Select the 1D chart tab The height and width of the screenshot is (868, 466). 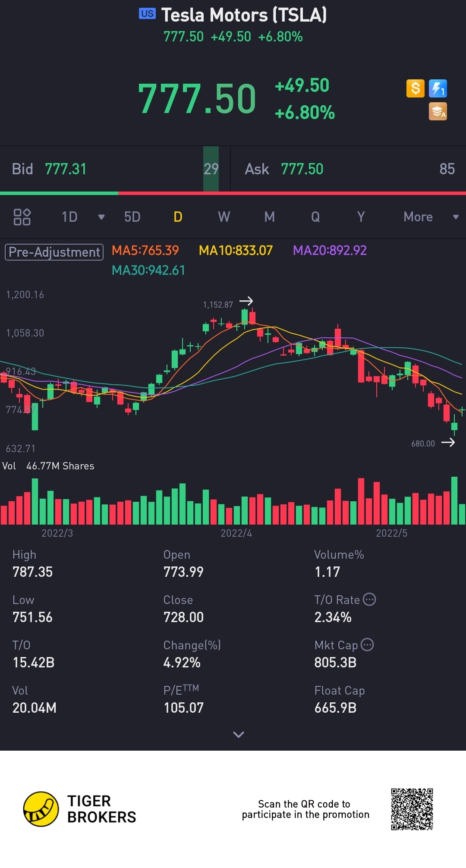tap(69, 217)
